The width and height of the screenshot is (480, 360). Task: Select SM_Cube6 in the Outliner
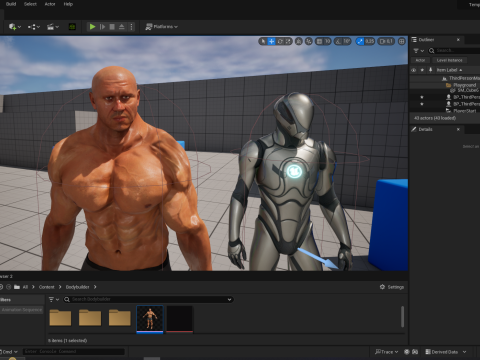(x=445, y=90)
